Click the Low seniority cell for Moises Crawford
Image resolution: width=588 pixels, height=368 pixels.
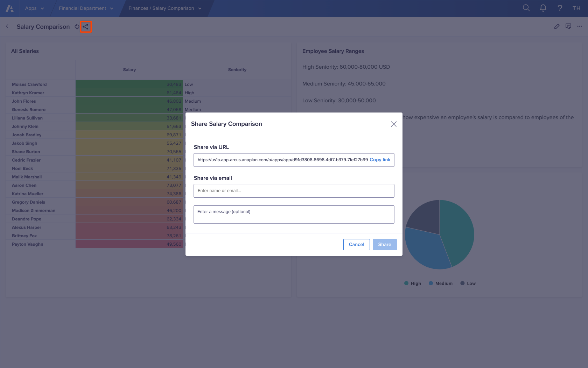pos(237,84)
